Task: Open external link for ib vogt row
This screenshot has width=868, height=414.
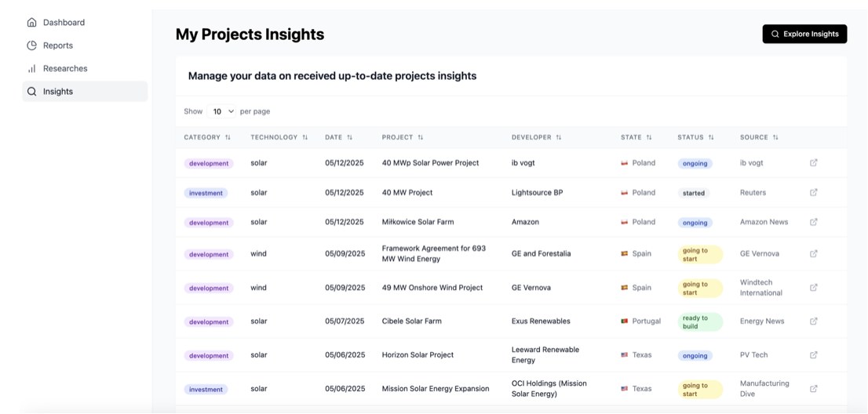Action: click(x=813, y=162)
